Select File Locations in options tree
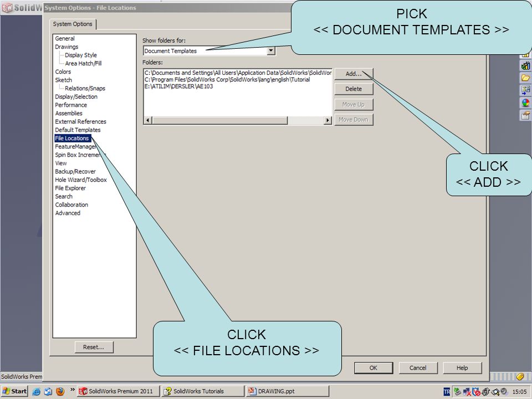The height and width of the screenshot is (399, 532). pos(72,138)
